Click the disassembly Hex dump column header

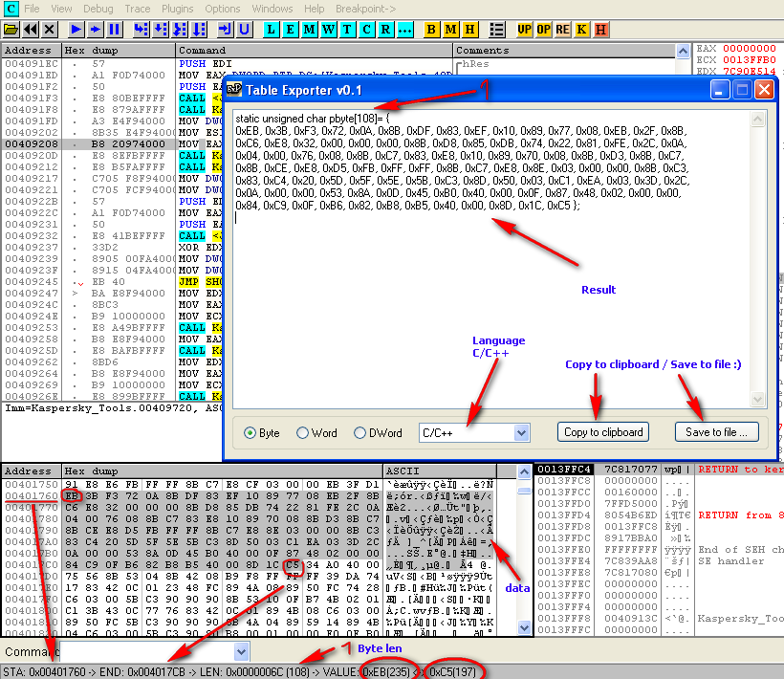click(119, 51)
